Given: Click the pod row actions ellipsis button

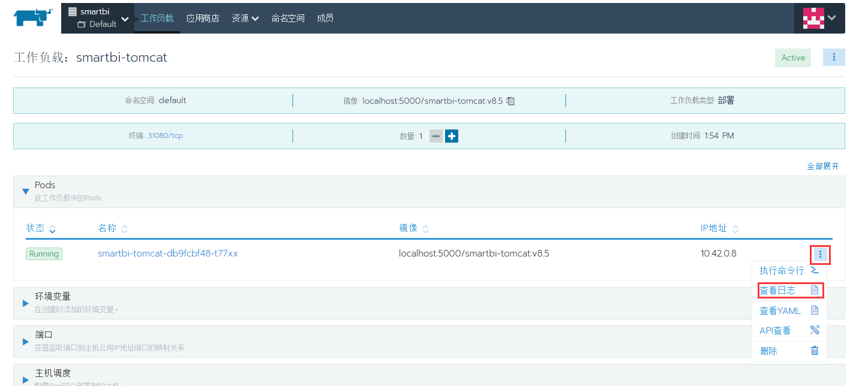Looking at the screenshot, I should tap(820, 255).
